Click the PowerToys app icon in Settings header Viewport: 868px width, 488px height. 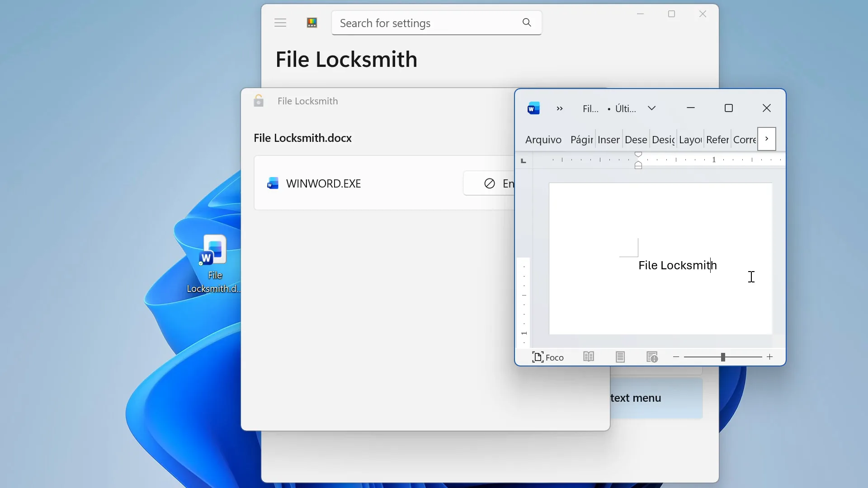click(312, 23)
